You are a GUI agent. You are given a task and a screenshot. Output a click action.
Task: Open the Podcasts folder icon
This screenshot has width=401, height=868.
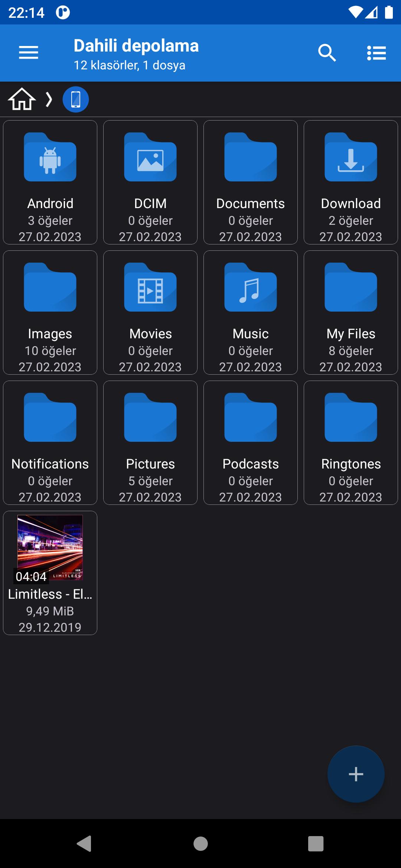(251, 417)
